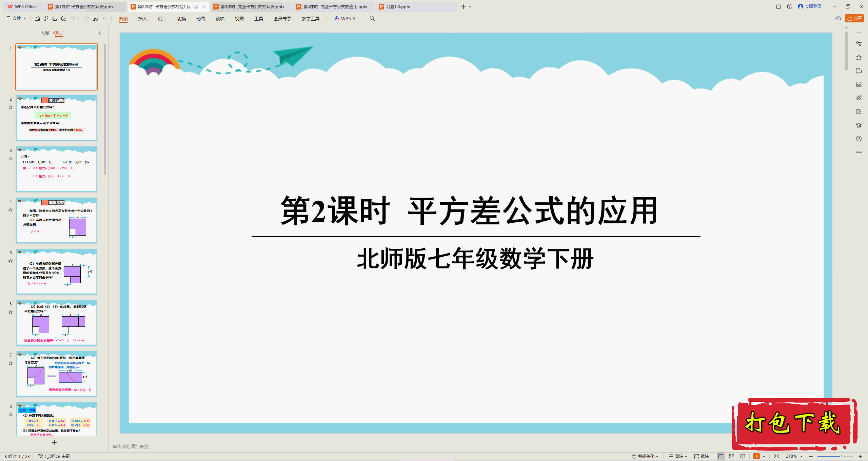Switch the side panel to 大纲 outline
The width and height of the screenshot is (868, 461).
point(44,33)
